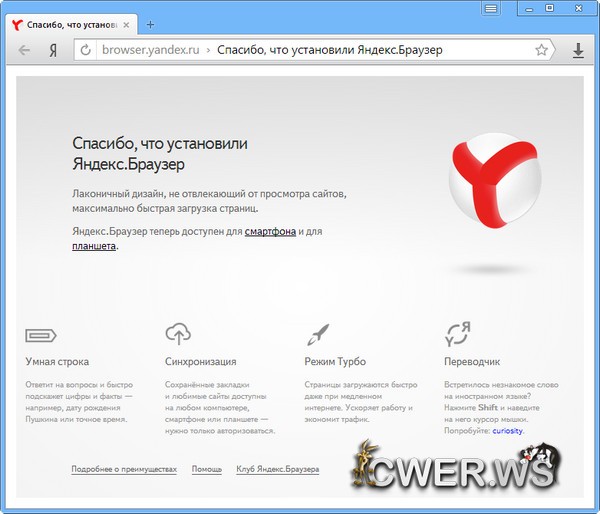600x514 pixels.
Task: Reload the page with the refresh icon
Action: click(86, 50)
